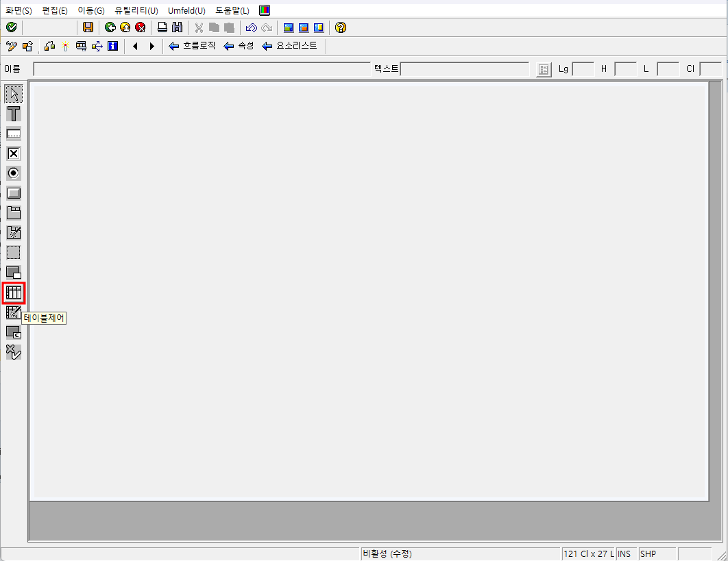Click the 이름 name input field

coord(202,69)
